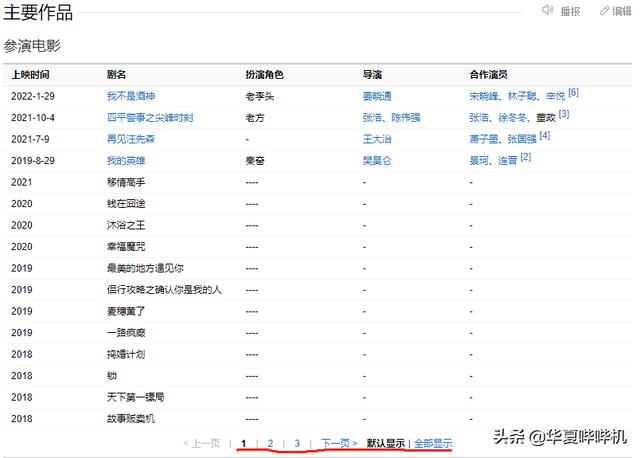The width and height of the screenshot is (640, 458).
Task: Click the role text 老方
Action: (x=255, y=118)
